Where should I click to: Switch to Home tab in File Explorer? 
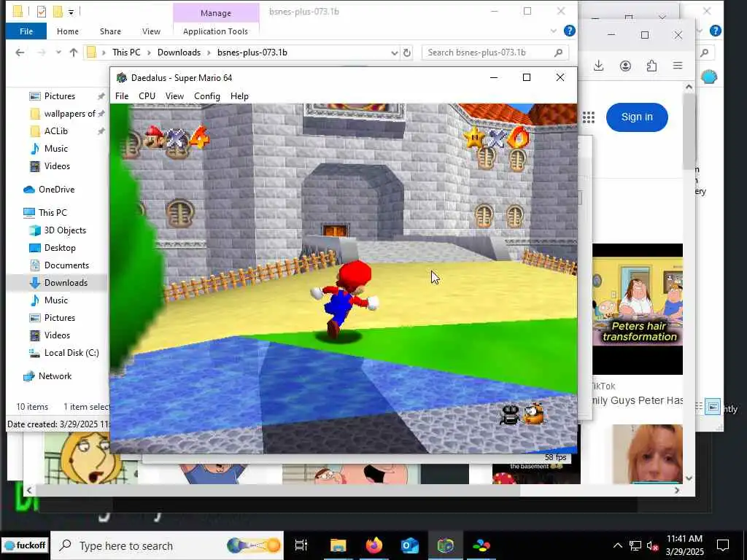click(x=68, y=31)
